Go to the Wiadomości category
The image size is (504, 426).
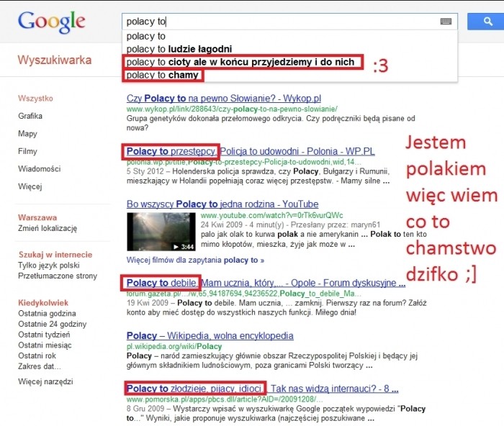[38, 169]
